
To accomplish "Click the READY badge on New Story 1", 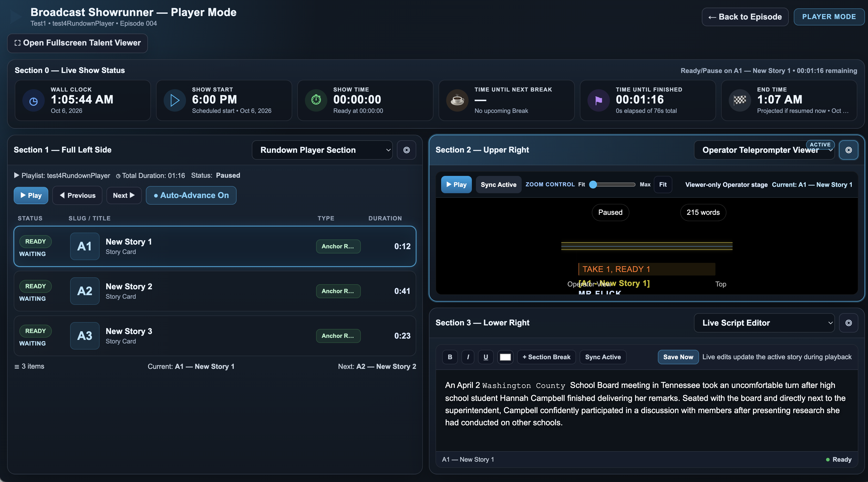I will [x=35, y=242].
